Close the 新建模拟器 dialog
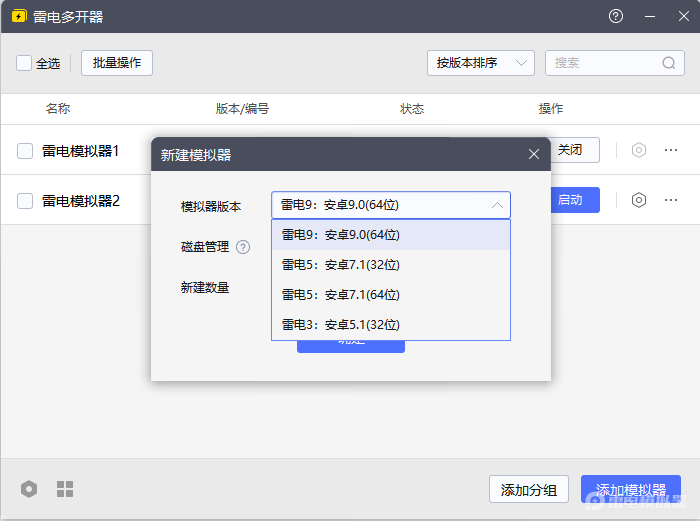This screenshot has width=700, height=521. [x=534, y=154]
